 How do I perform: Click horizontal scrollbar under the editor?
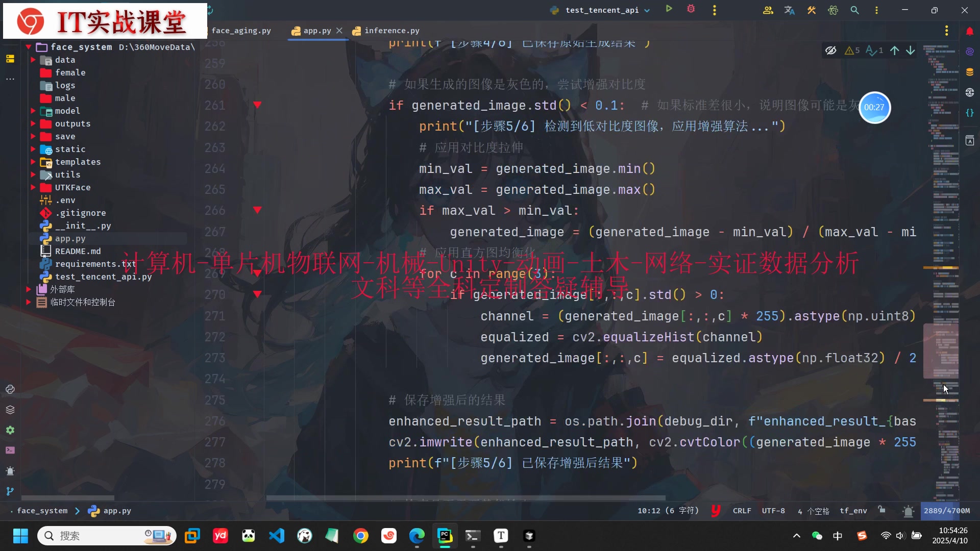[x=464, y=498]
